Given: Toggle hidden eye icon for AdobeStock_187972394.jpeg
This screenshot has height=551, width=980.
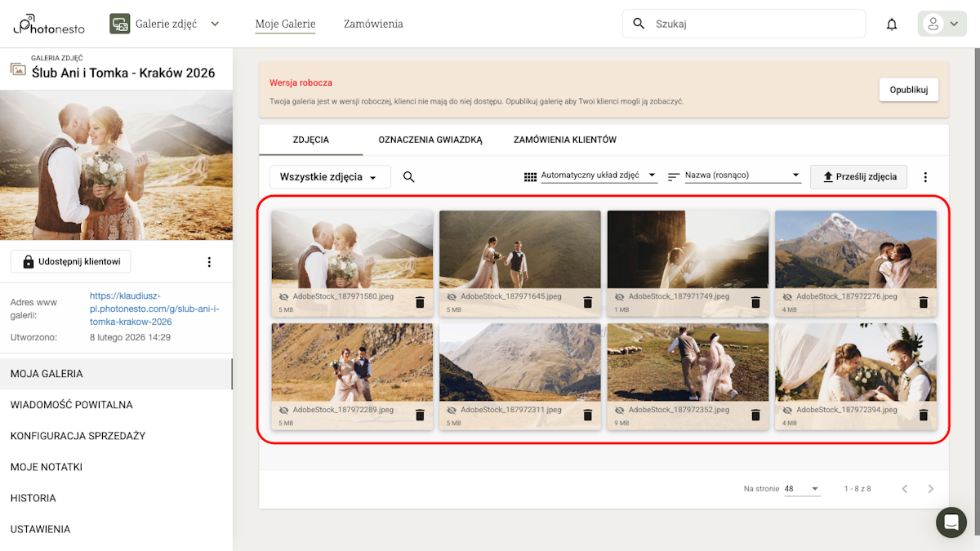Looking at the screenshot, I should 787,410.
